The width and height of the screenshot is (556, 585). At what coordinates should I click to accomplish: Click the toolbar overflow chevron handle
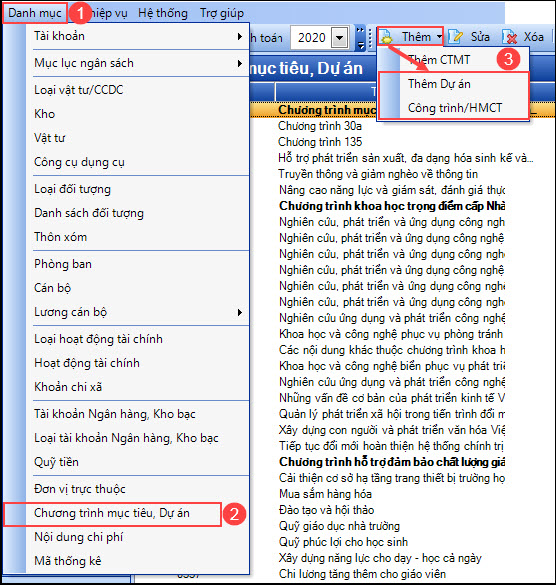click(x=360, y=38)
